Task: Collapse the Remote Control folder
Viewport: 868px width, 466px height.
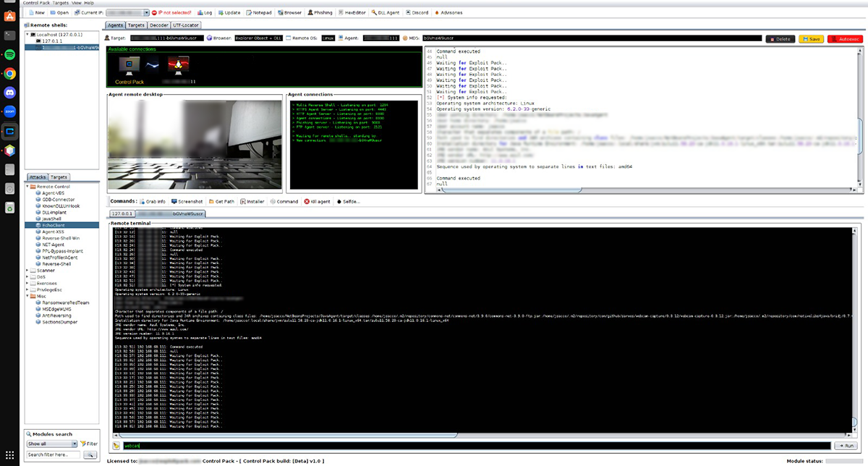Action: pyautogui.click(x=28, y=187)
